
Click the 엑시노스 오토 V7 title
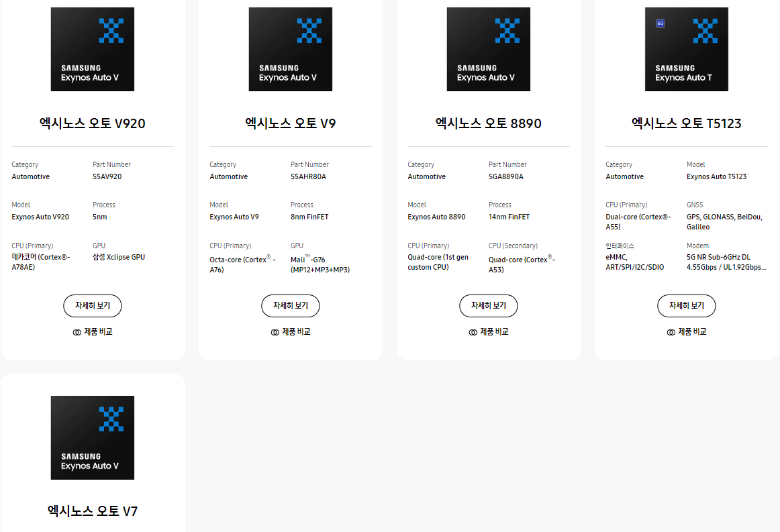click(x=93, y=511)
